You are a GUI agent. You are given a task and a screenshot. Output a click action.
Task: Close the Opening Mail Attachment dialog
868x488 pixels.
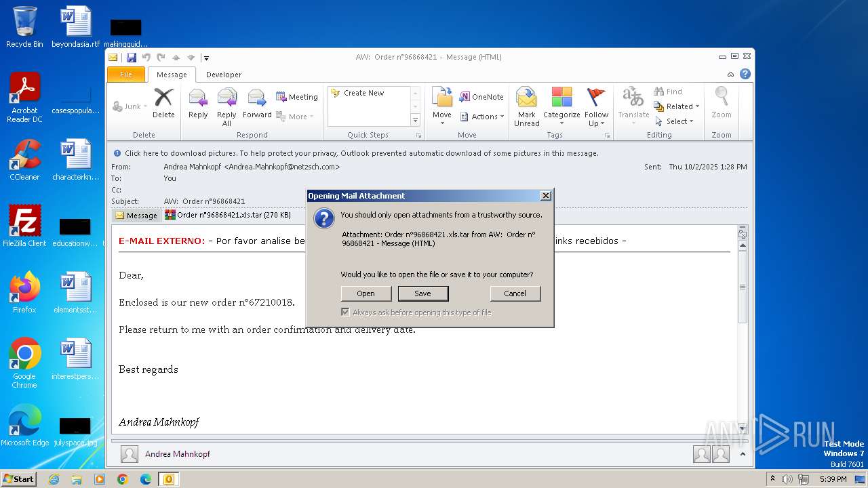pyautogui.click(x=546, y=196)
